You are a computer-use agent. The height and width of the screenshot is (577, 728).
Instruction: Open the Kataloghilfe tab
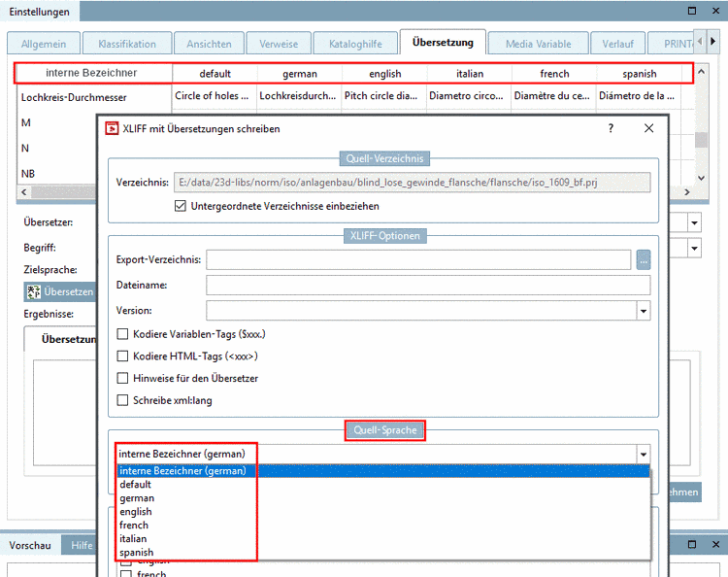coord(355,44)
